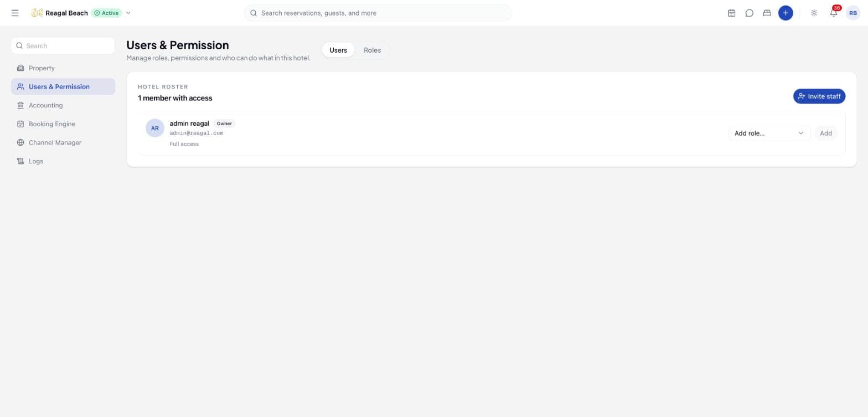The image size is (868, 417).
Task: Click the admin@reagal.com email text
Action: (197, 133)
